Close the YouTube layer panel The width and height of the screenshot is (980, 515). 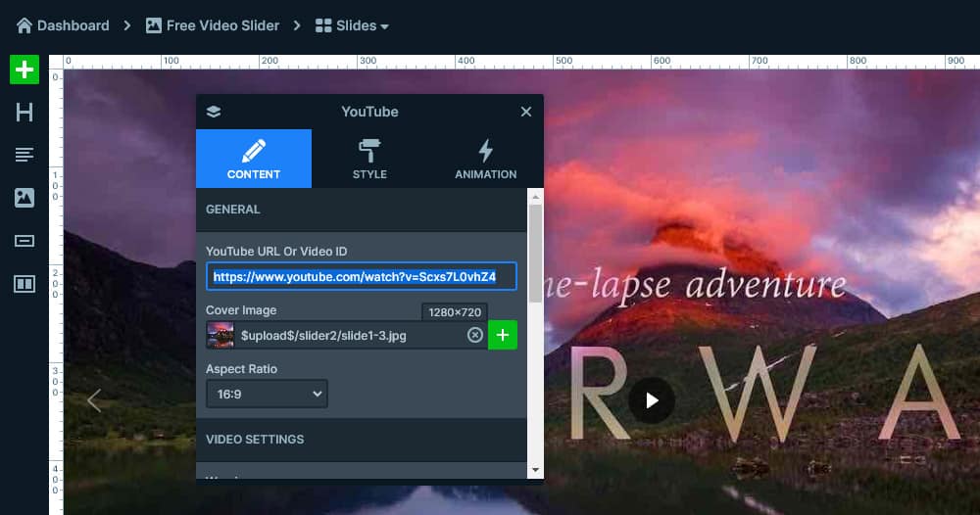click(526, 112)
